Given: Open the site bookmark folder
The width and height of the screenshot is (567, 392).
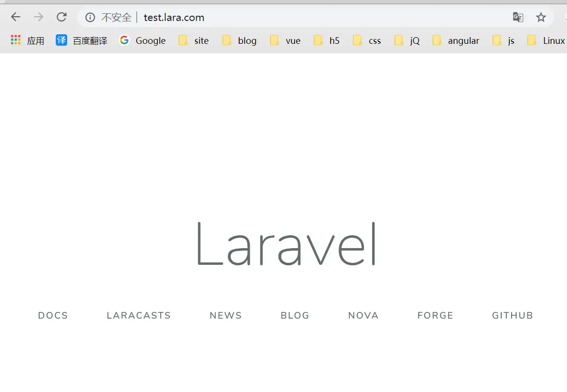Looking at the screenshot, I should coord(193,40).
